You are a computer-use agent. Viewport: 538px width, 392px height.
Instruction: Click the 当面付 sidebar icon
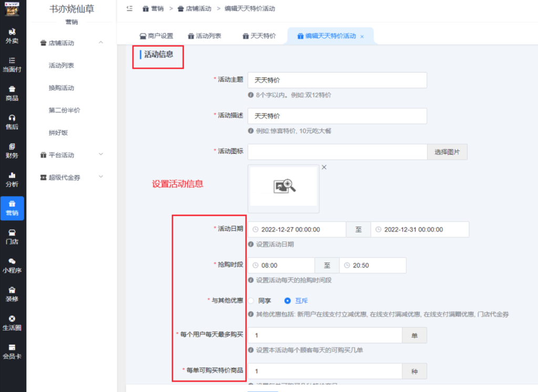12,65
